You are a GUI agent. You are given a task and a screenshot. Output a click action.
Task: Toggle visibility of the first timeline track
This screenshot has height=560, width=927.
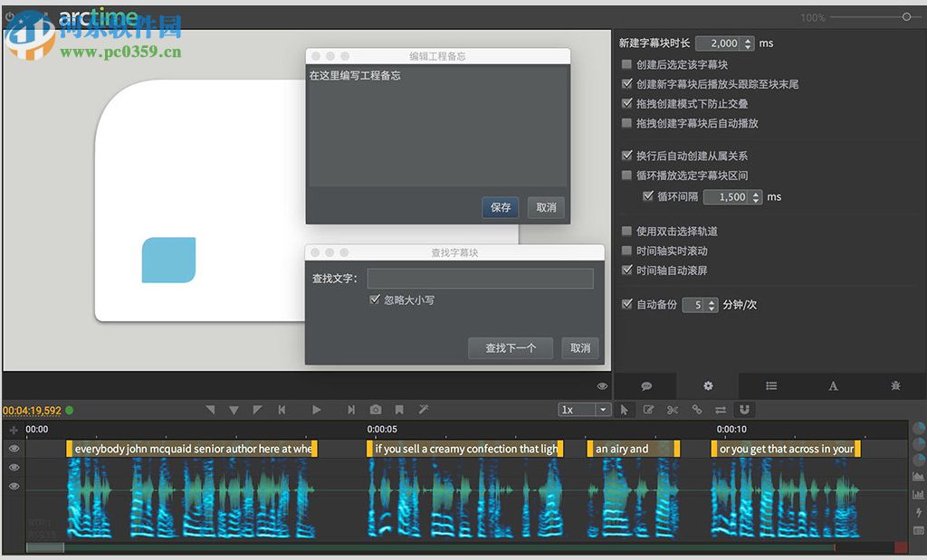click(13, 449)
